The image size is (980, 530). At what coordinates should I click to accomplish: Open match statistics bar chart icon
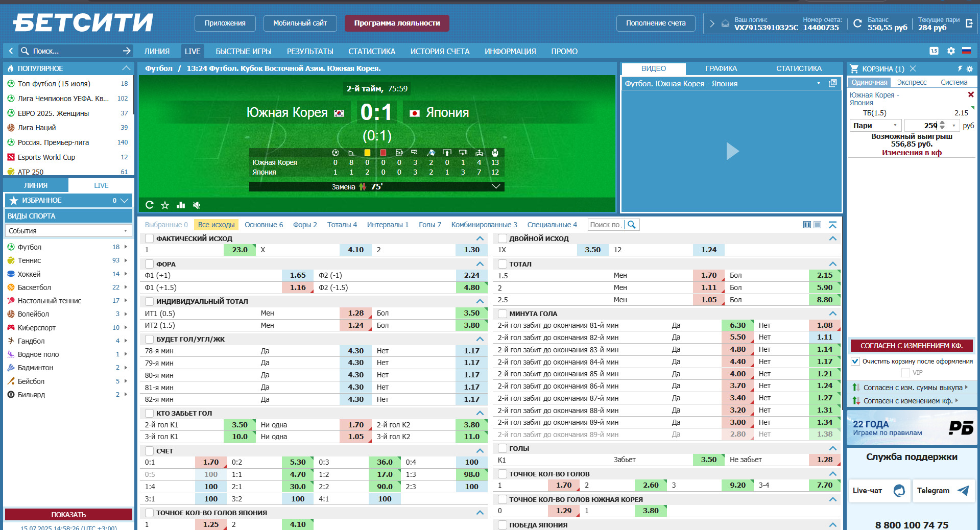click(181, 205)
